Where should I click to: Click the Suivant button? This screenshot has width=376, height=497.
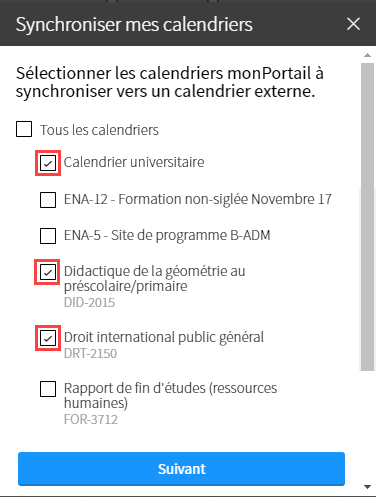pos(181,469)
